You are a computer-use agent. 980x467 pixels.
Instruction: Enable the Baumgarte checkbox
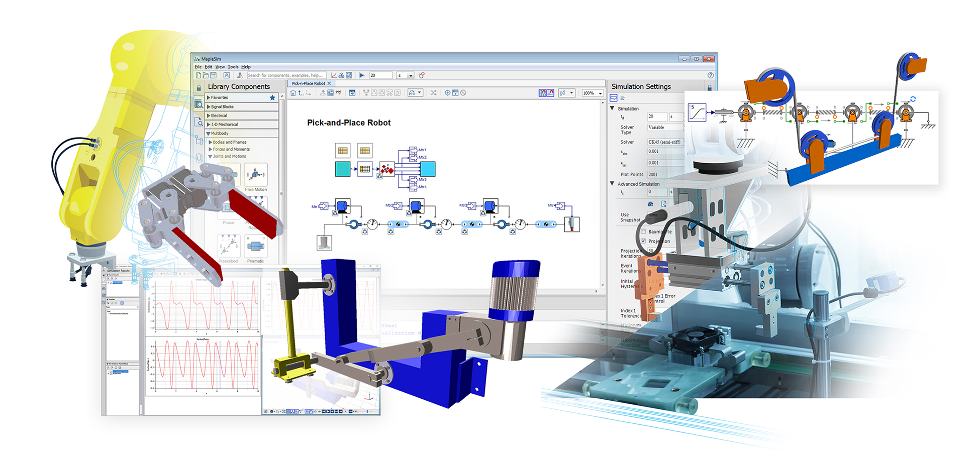pos(643,231)
